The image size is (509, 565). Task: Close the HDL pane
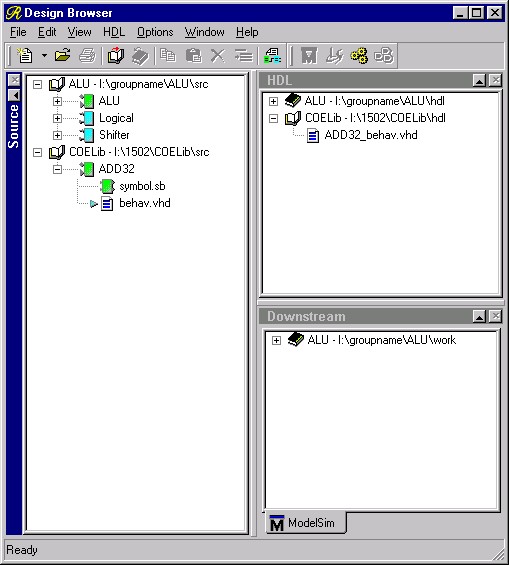[496, 80]
